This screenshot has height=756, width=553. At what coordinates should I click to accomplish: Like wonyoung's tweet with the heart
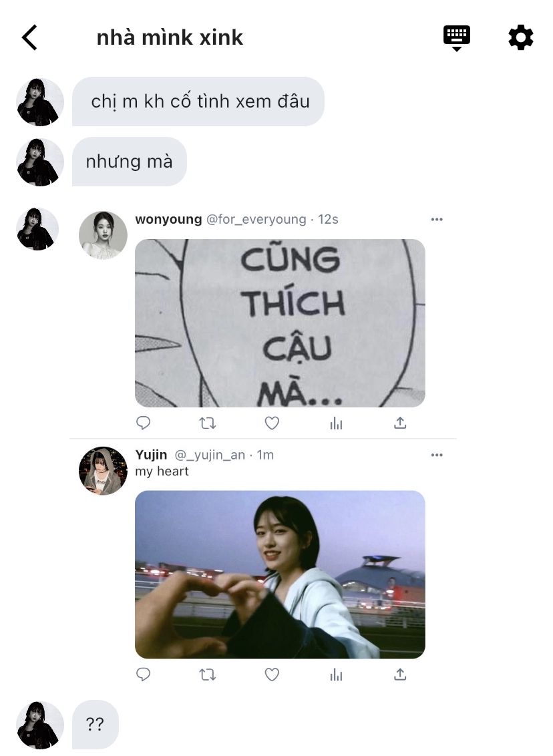click(272, 423)
